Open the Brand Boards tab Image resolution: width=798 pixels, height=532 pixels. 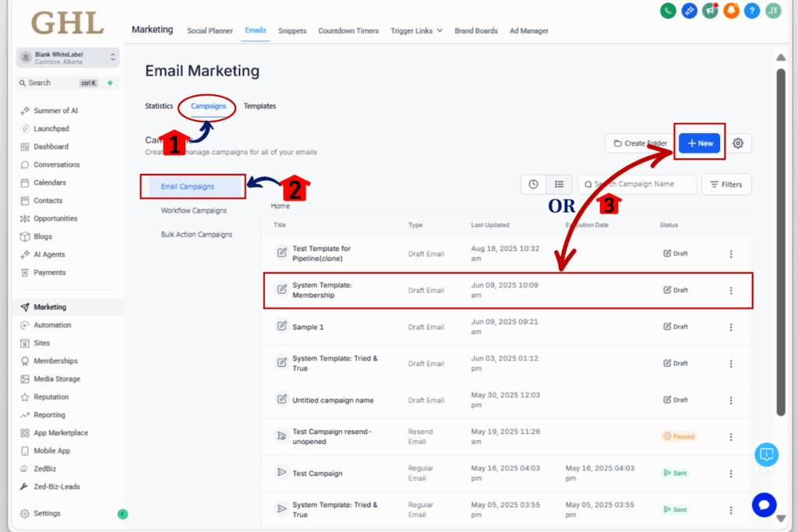click(476, 31)
